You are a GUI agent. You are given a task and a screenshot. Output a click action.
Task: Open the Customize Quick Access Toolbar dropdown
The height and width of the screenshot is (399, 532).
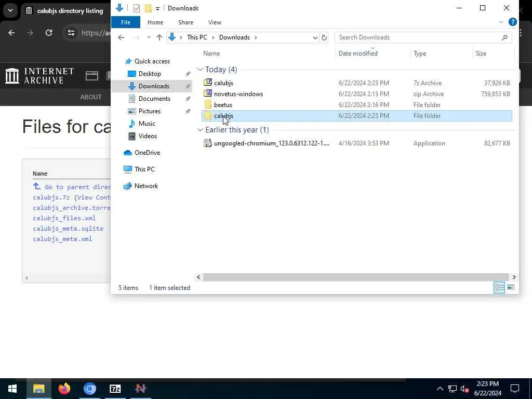[157, 8]
